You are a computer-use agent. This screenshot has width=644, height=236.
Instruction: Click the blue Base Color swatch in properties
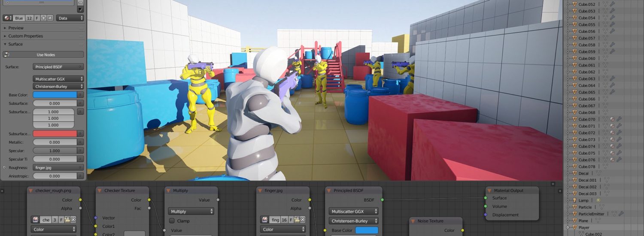[55, 95]
